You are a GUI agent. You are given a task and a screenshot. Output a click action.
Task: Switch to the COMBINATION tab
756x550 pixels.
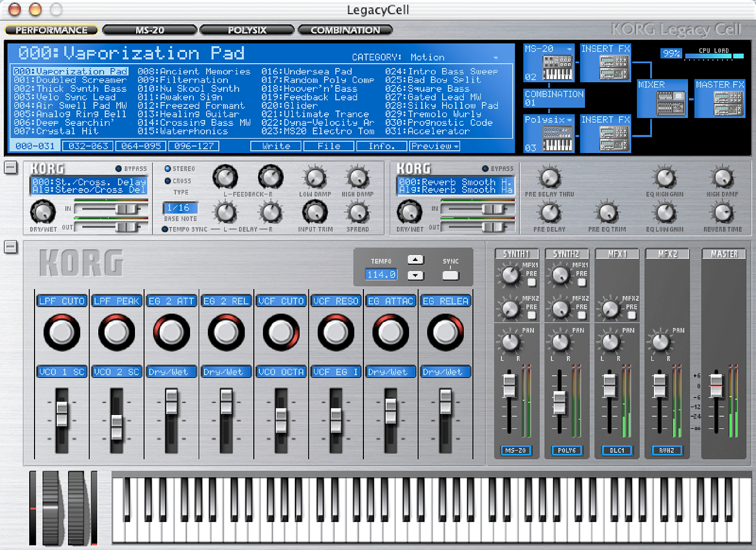coord(345,30)
